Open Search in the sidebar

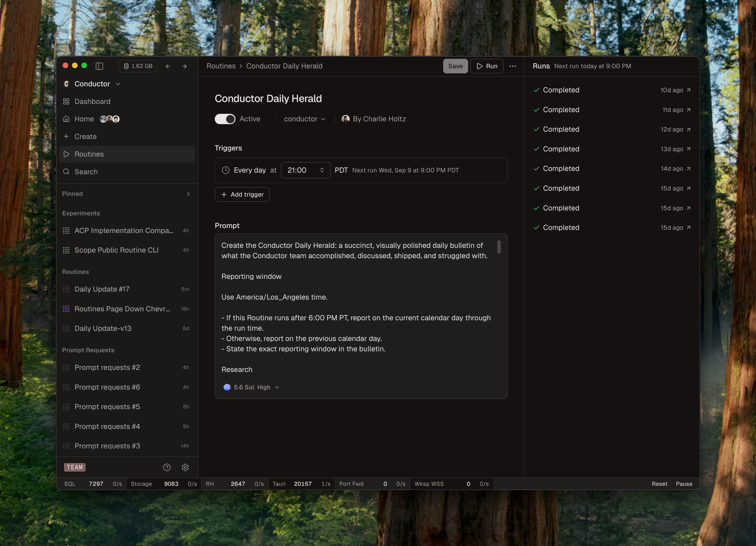pos(127,172)
